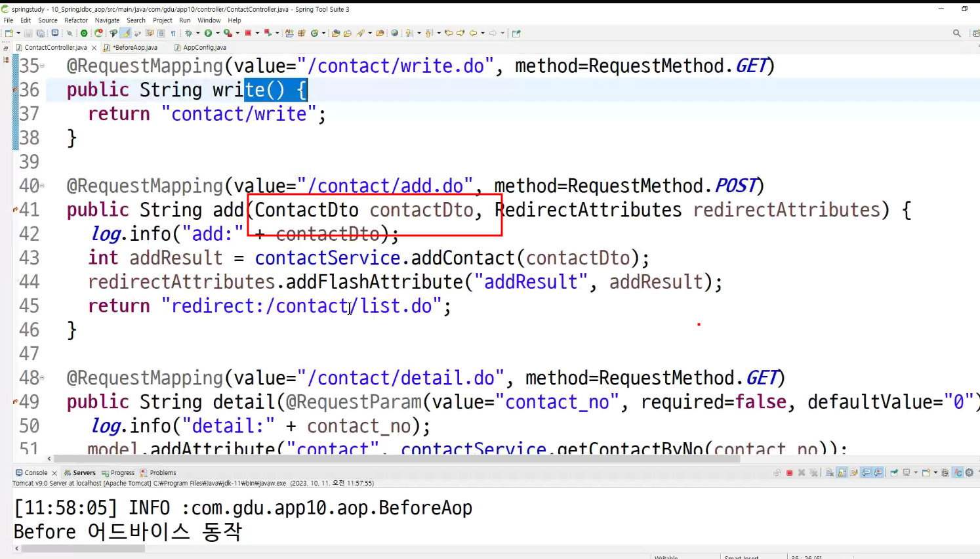Click the Search magnifier icon at top right

coord(957,33)
